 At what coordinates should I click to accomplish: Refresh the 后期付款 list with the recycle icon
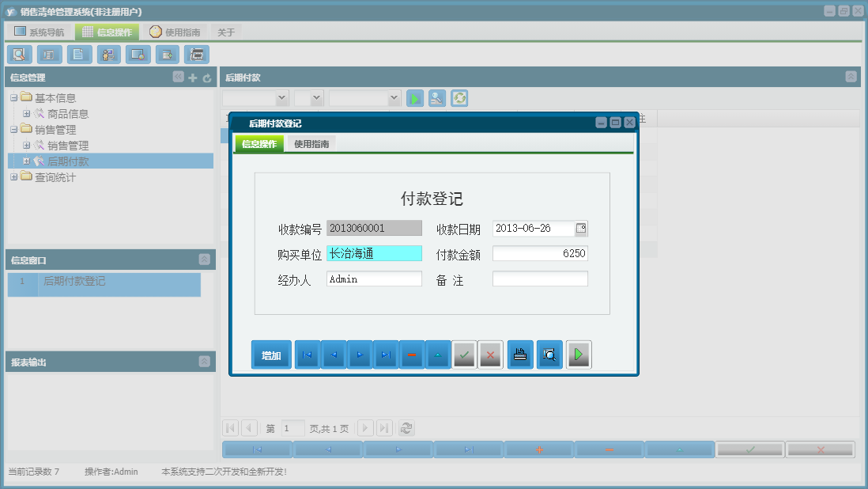tap(459, 98)
